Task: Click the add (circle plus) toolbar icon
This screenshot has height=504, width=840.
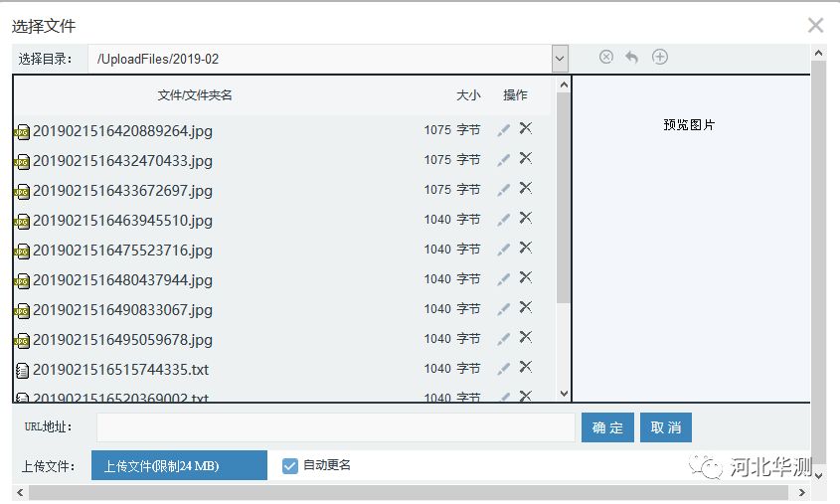Action: (x=659, y=57)
